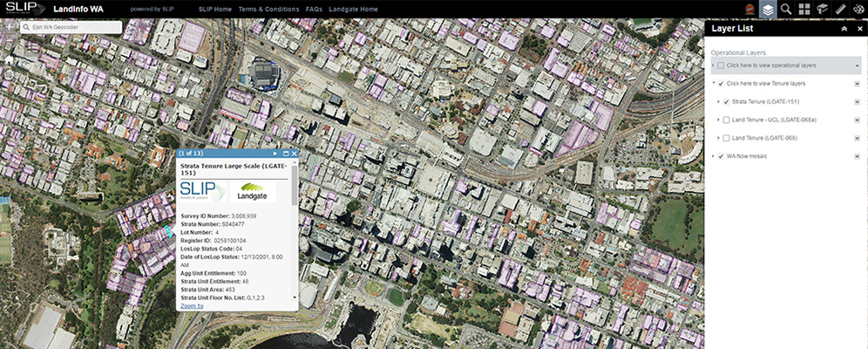Uncheck the WA Now mosaic layer
Screen dimensions: 868x349
[x=721, y=156]
